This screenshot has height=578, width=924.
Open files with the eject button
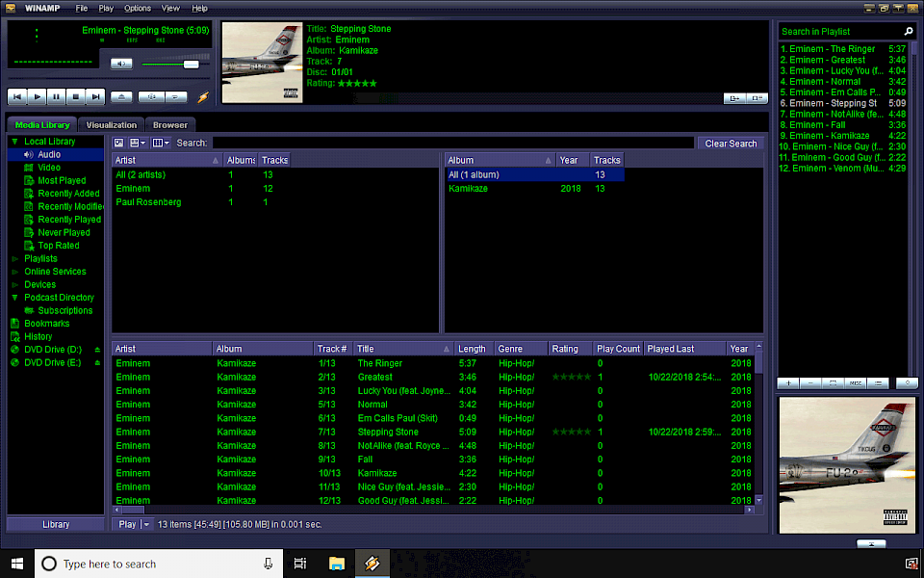click(x=121, y=96)
